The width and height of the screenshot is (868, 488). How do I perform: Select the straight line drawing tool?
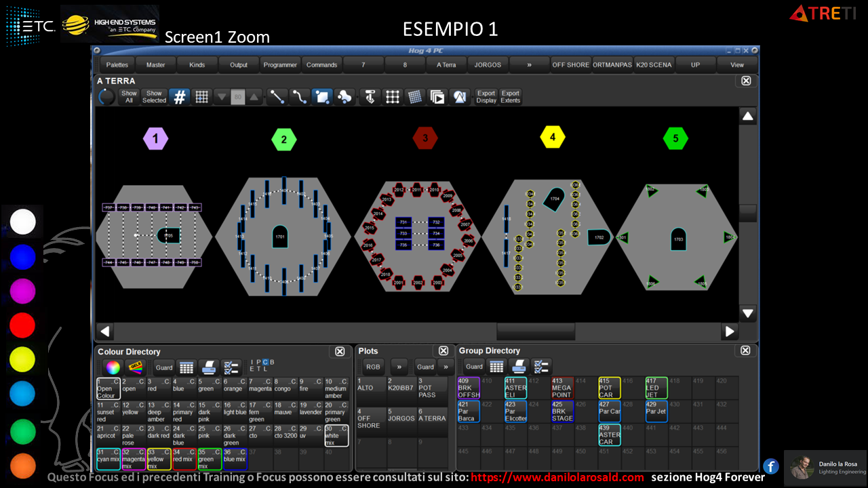(x=277, y=97)
